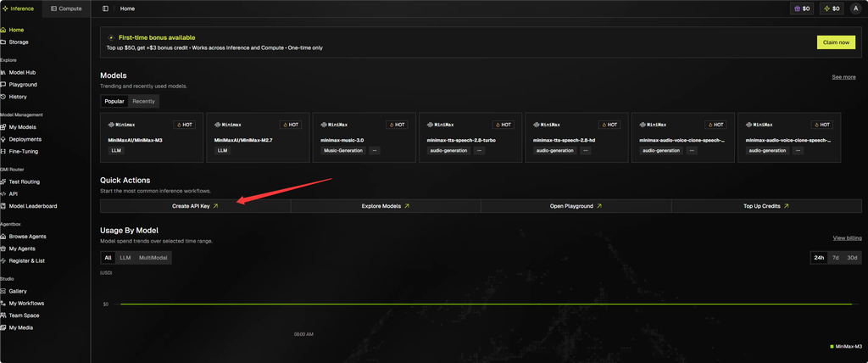This screenshot has width=868, height=363.
Task: Open the View billing link
Action: [847, 238]
